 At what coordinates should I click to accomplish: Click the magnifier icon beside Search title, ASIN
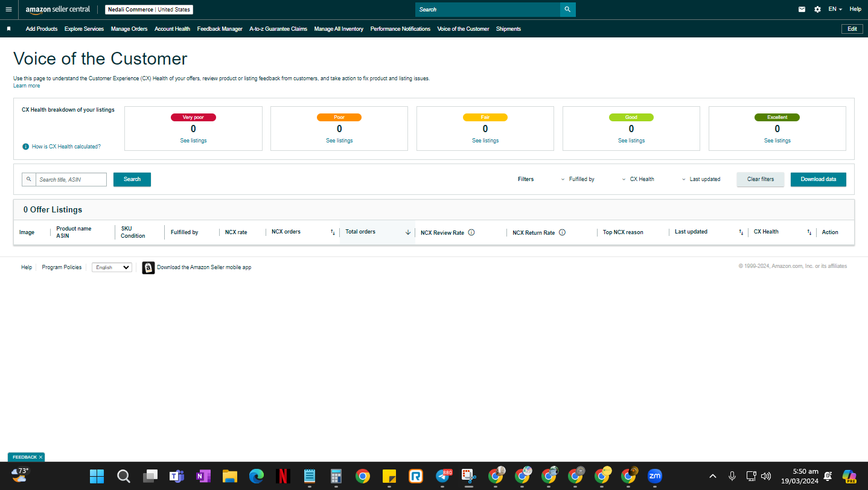tap(28, 179)
